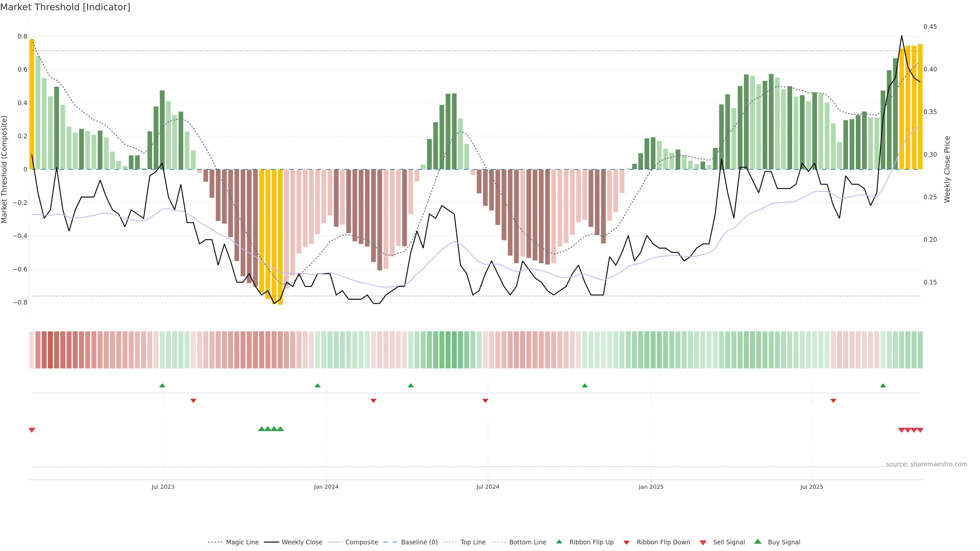Toggle Weekly Close series in legend
Image resolution: width=980 pixels, height=551 pixels.
(x=302, y=542)
